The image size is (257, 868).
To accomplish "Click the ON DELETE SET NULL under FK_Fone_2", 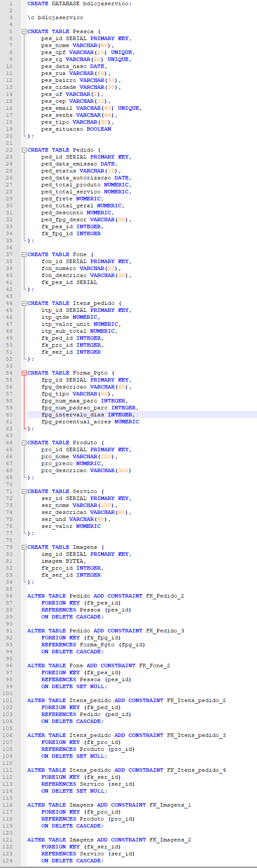I will tap(74, 686).
